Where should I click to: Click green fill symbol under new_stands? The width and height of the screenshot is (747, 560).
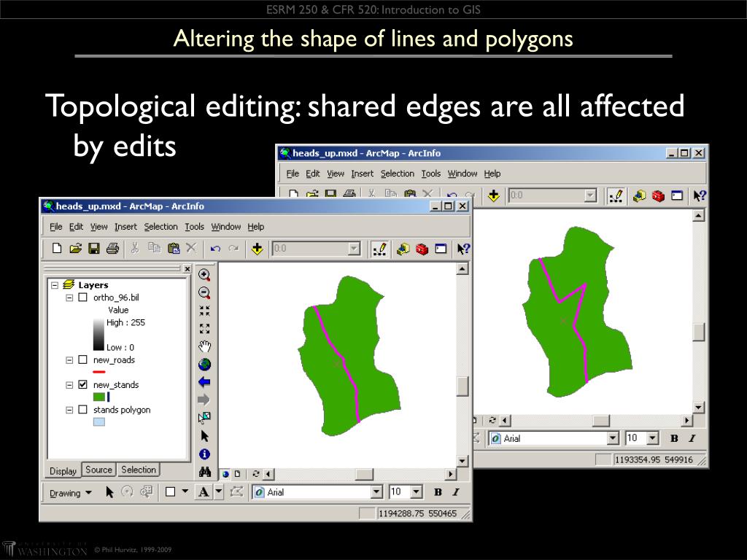coord(99,397)
